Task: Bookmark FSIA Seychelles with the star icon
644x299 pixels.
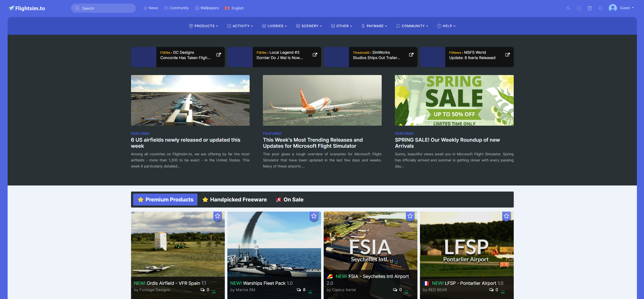Action: click(410, 216)
